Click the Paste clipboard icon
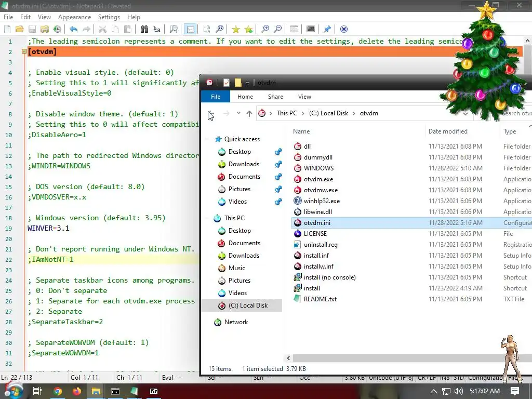532x399 pixels. pyautogui.click(x=128, y=29)
